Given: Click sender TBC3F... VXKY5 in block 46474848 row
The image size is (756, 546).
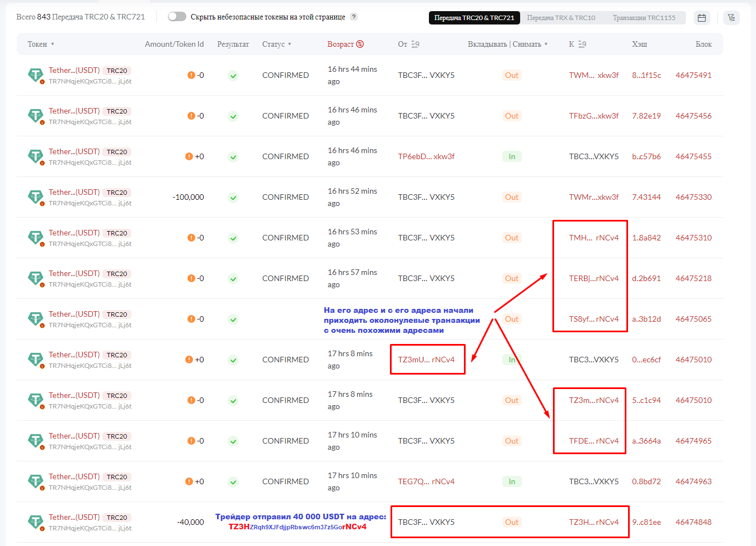Looking at the screenshot, I should [426, 522].
